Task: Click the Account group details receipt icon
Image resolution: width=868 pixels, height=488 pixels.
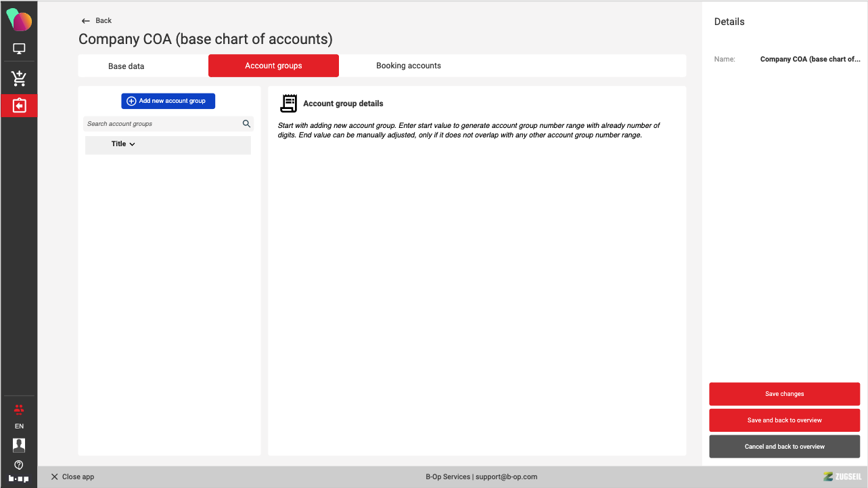Action: click(289, 104)
